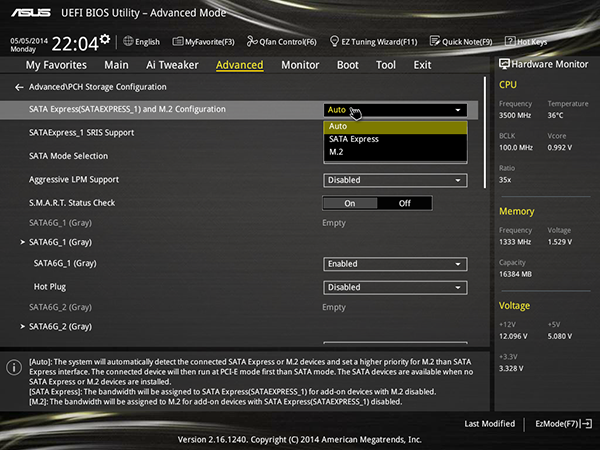The image size is (600, 450).
Task: Open the Ai Tweaker tab
Action: click(172, 65)
